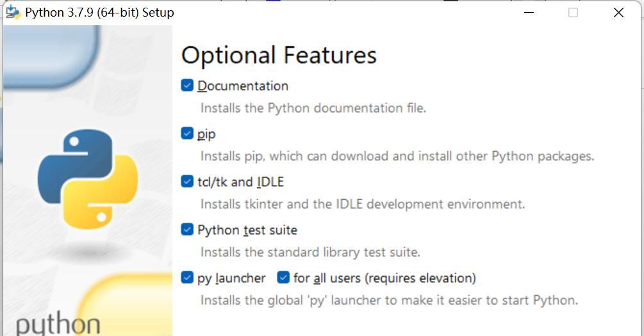Click the Python logo image in sidebar
Screen dimensions: 644x336
tap(88, 179)
